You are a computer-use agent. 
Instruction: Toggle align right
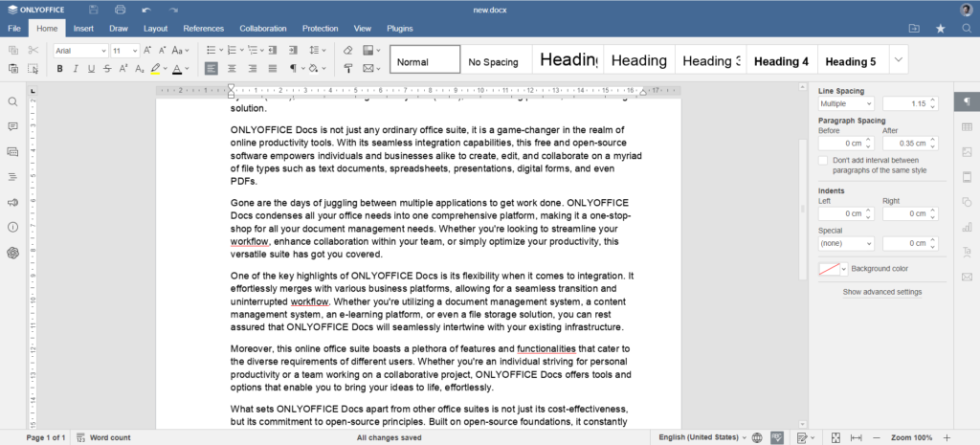pyautogui.click(x=253, y=68)
